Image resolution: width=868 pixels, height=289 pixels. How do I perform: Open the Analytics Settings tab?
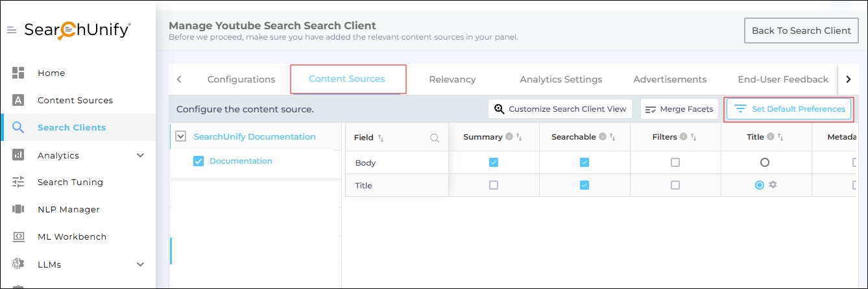[561, 79]
